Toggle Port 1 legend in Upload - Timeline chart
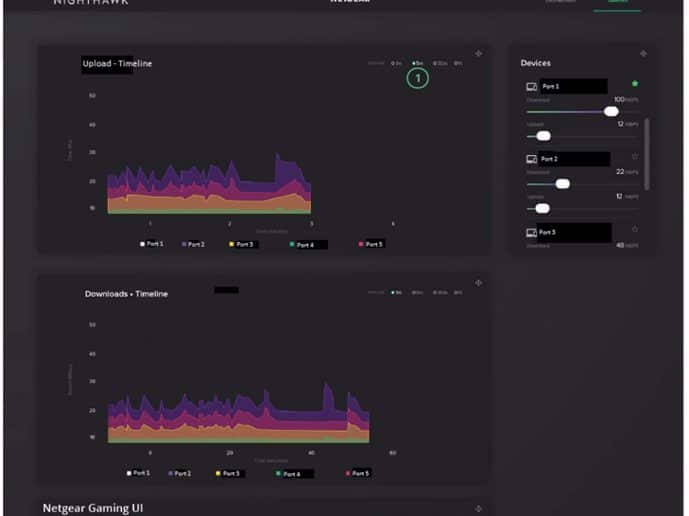Screen dimensions: 689x516 pyautogui.click(x=152, y=244)
